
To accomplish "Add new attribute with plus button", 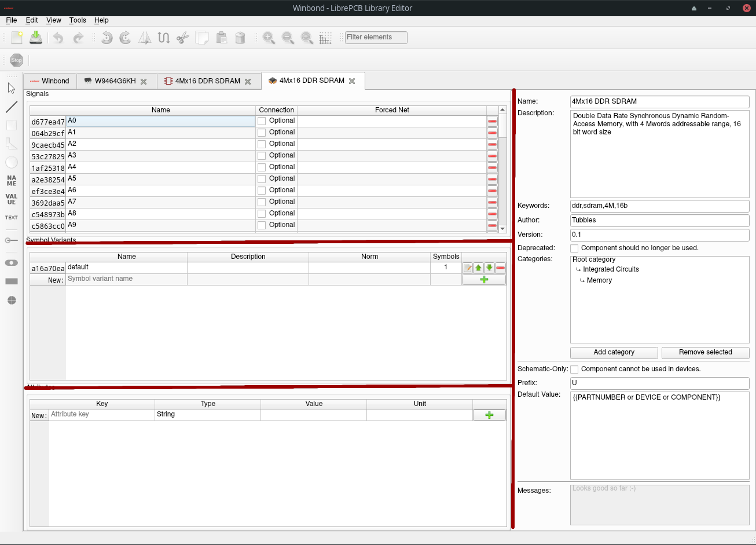I will coord(489,415).
